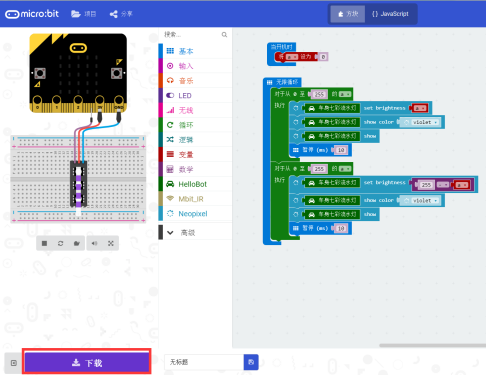Expand the advanced categories chevron
Image resolution: width=486 pixels, height=375 pixels.
coord(170,233)
